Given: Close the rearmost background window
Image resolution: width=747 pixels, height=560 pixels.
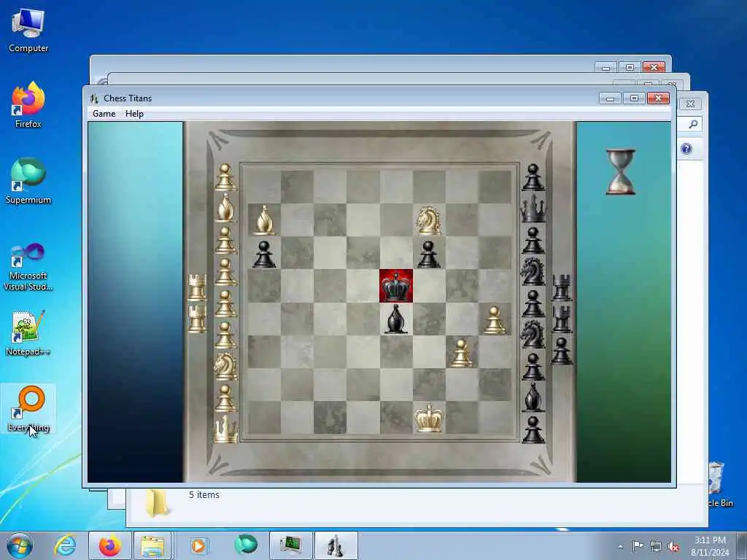Looking at the screenshot, I should [654, 67].
